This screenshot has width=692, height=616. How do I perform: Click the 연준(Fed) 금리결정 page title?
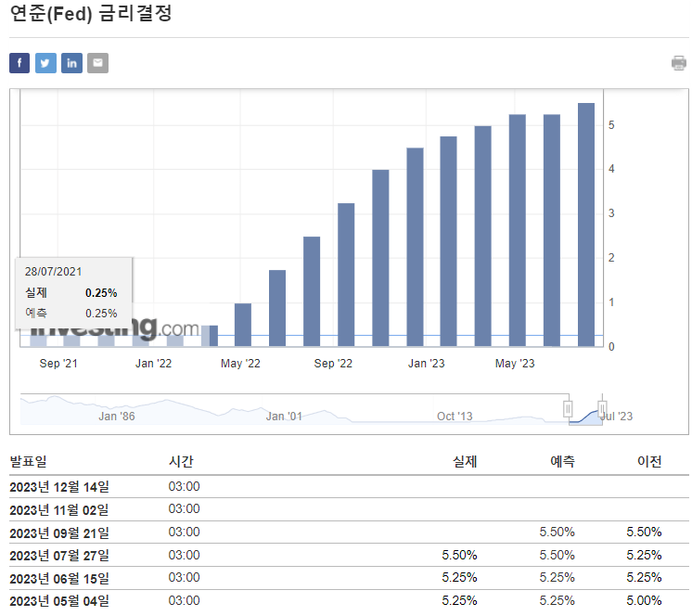point(91,13)
